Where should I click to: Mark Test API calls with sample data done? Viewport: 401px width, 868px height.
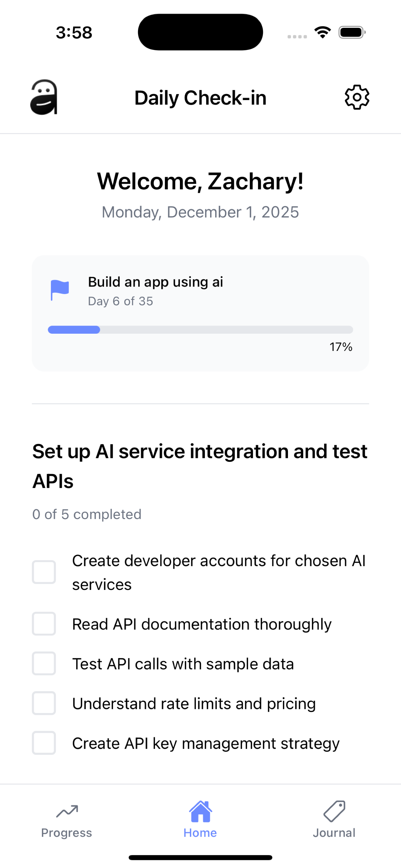coord(44,663)
